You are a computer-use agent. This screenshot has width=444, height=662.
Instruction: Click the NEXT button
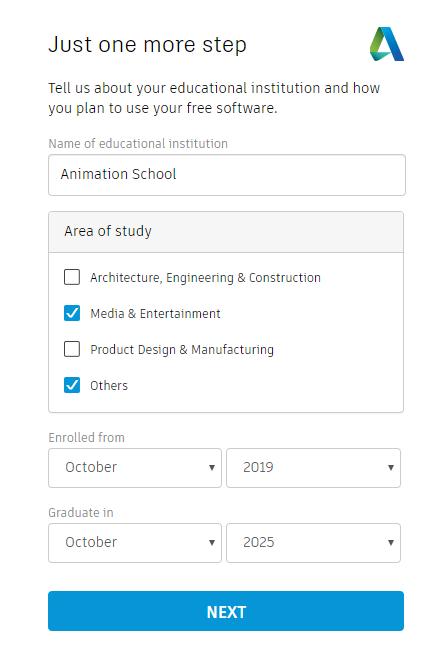click(x=226, y=611)
